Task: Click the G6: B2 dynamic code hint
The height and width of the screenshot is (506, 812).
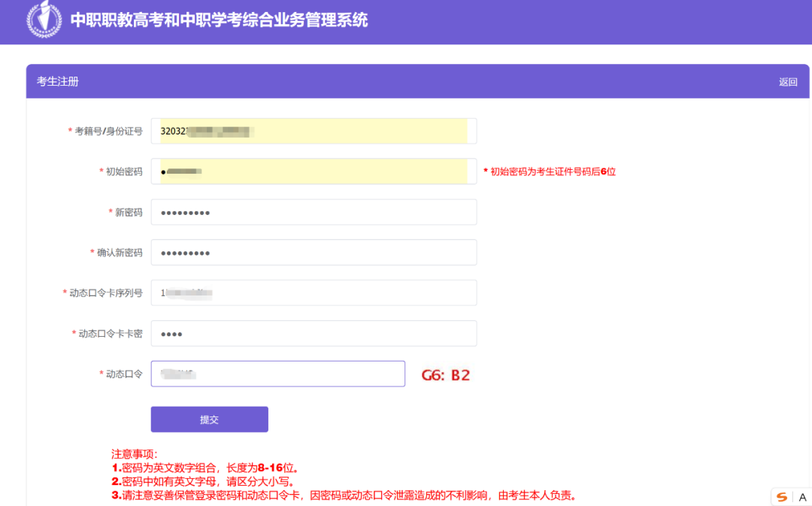Action: pos(445,375)
